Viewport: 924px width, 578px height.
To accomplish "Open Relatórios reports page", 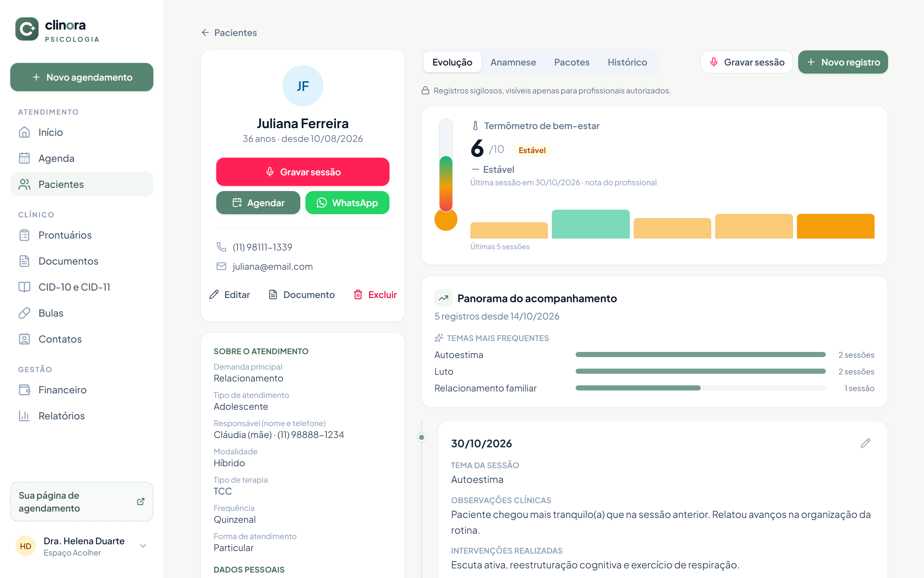I will [82, 416].
